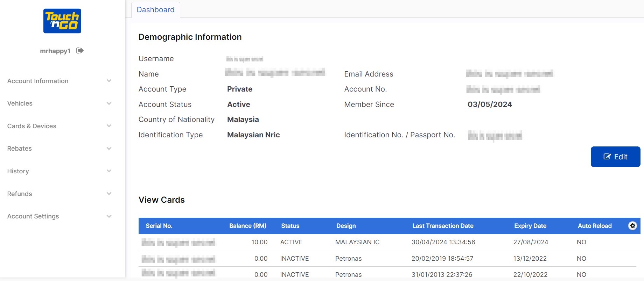Click the Expiry Date column header
Viewport: 644px width, 281px height.
pos(530,226)
